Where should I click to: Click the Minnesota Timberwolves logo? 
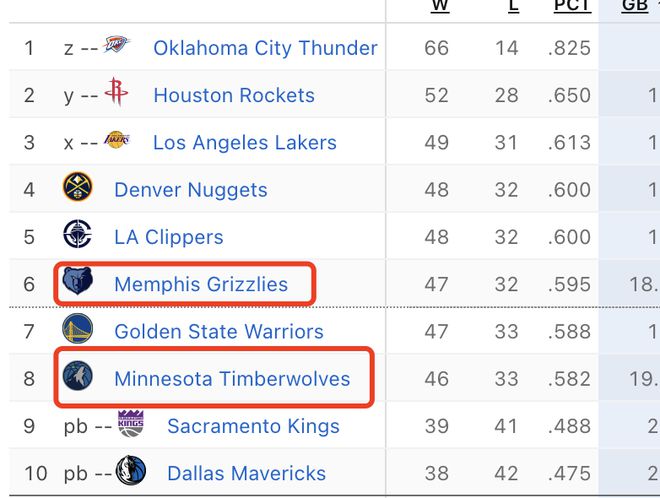77,375
